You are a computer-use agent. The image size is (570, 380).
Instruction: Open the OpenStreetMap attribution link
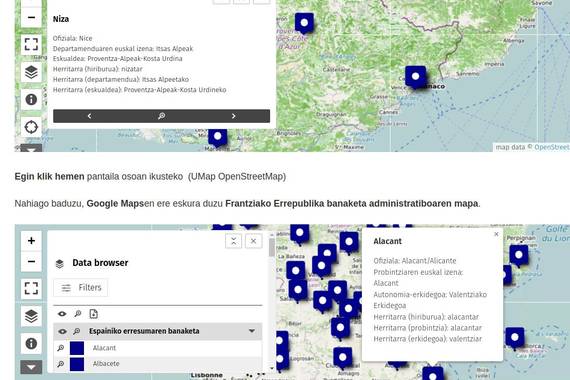pos(552,147)
